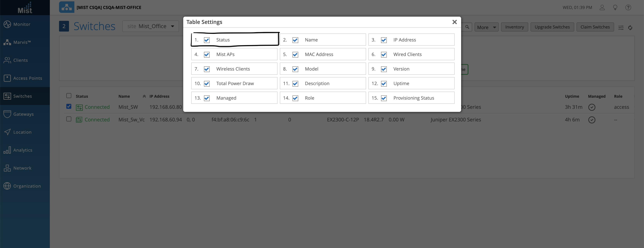Go to Monitor in the sidebar
Viewport: 644px width, 248px height.
point(22,24)
